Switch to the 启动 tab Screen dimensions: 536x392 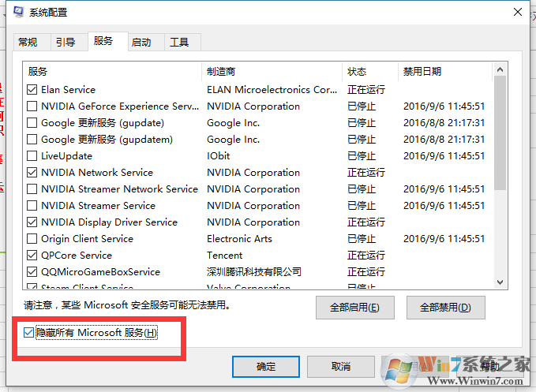click(x=141, y=42)
